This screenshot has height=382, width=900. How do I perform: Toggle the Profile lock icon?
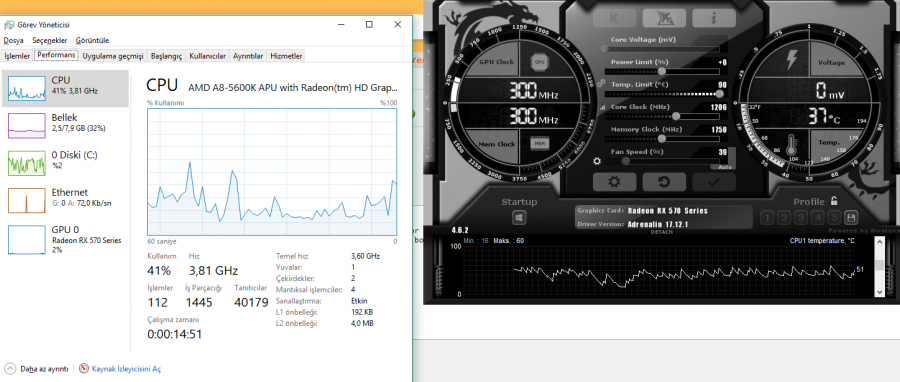pos(833,201)
